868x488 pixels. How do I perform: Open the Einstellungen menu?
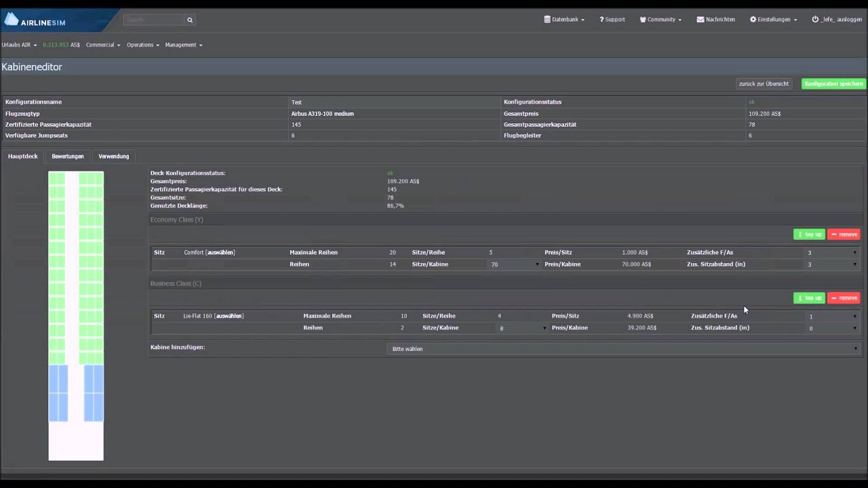click(774, 20)
